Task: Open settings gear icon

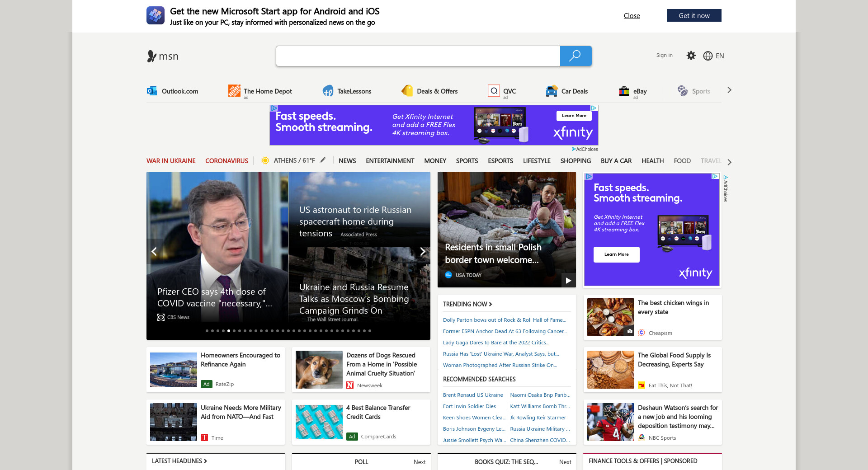Action: (x=691, y=56)
